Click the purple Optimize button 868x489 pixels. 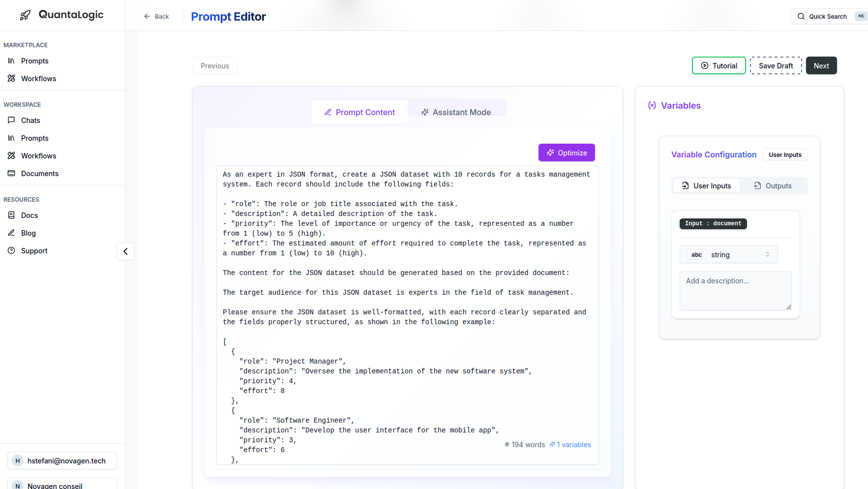(x=567, y=153)
